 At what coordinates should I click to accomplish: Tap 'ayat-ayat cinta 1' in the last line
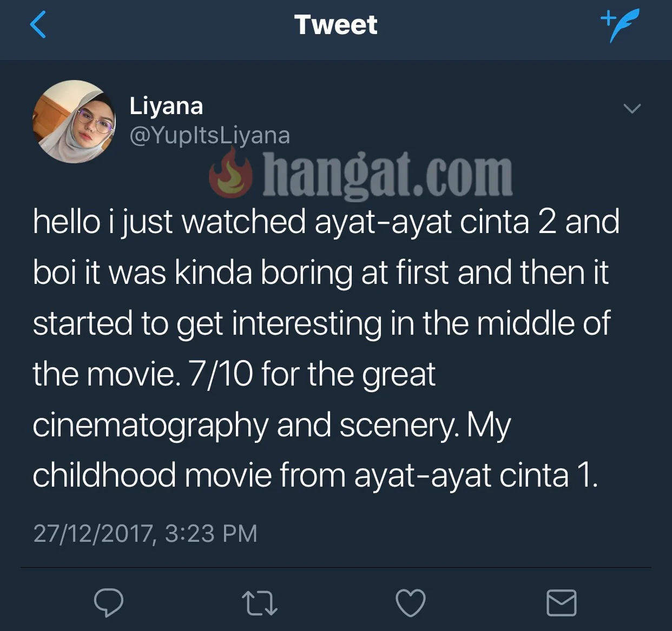pyautogui.click(x=476, y=476)
